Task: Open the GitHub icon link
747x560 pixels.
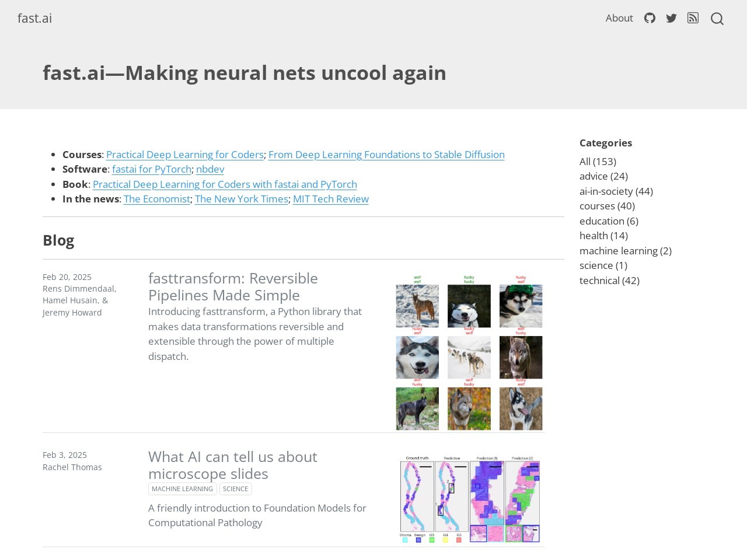Action: click(650, 18)
